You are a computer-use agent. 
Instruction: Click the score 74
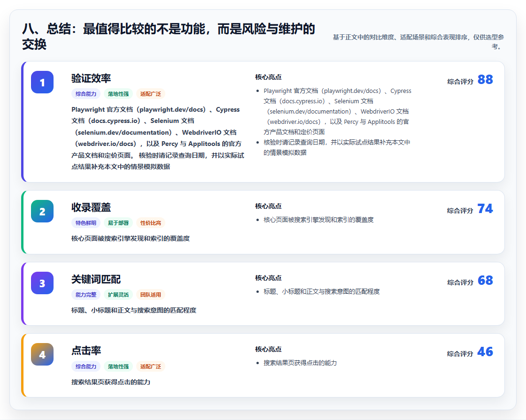(x=485, y=208)
